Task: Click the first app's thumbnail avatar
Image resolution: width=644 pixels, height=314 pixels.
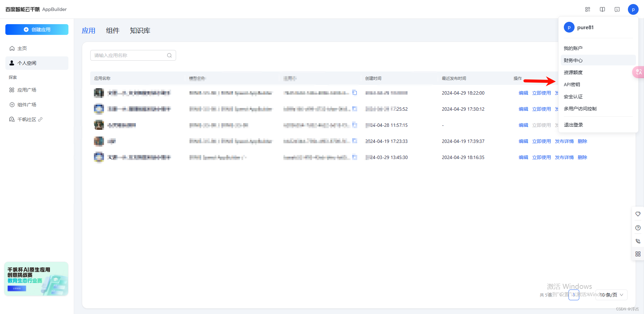Action: (x=99, y=93)
